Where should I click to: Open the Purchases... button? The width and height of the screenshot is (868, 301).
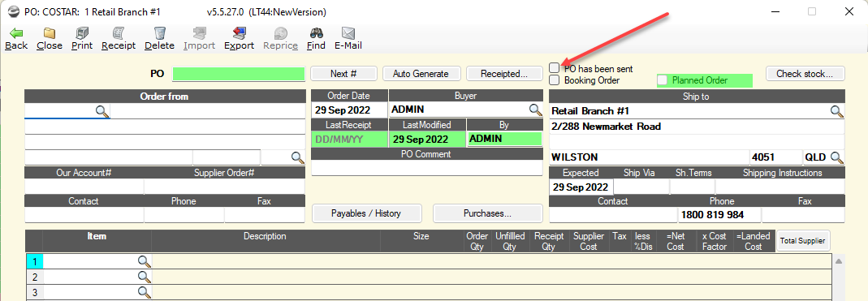pos(487,213)
